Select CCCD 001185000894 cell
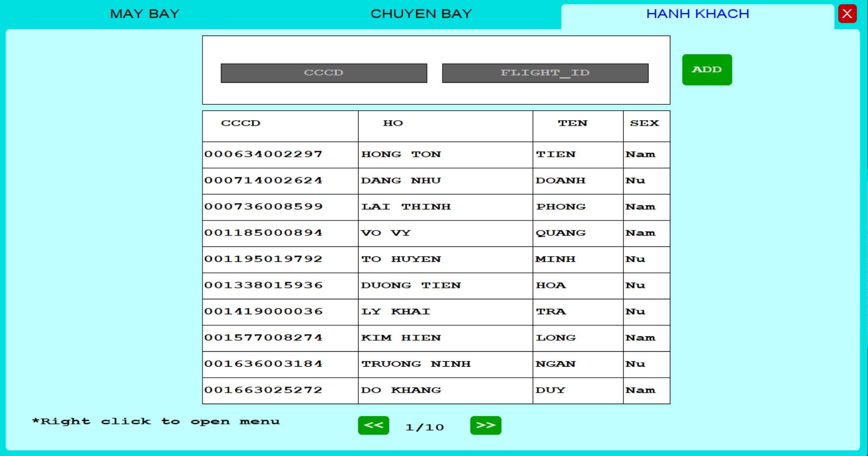868x456 pixels. (x=280, y=233)
